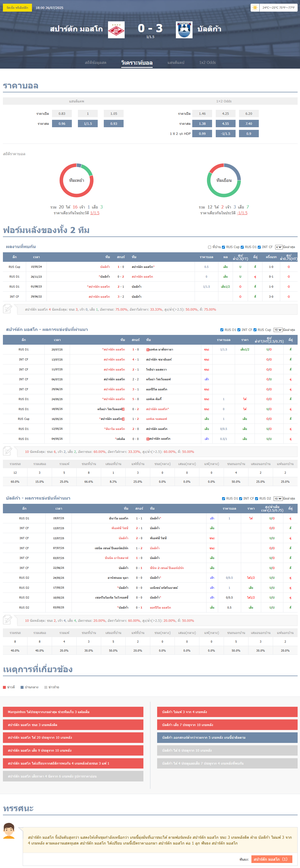
Task: Click the red card badge beside เอฟเค มาชัชกาลา
Action: 148,350
